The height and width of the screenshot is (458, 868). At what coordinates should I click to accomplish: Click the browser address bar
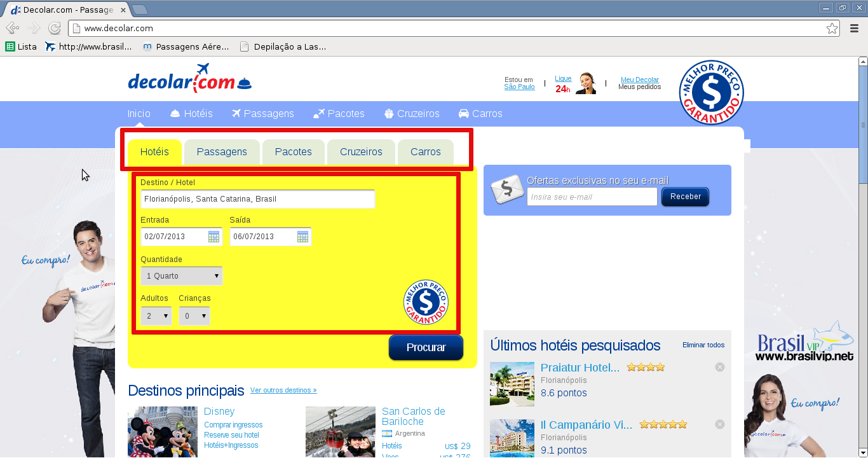click(x=454, y=28)
